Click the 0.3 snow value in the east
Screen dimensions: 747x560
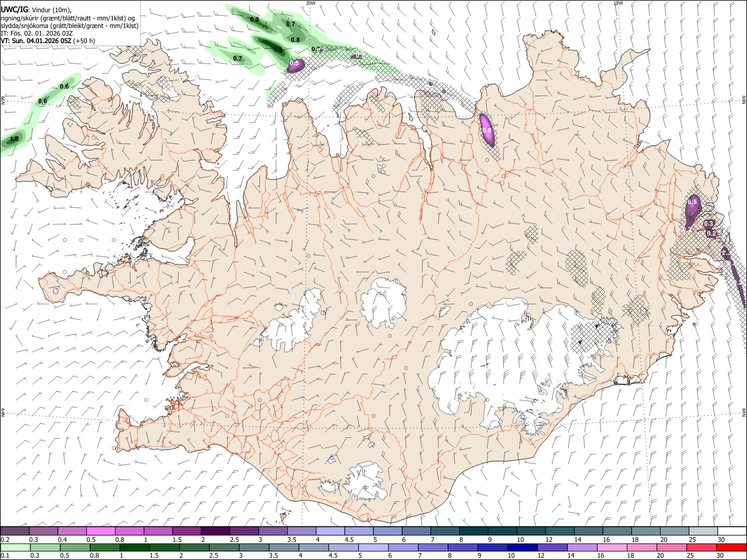tap(708, 223)
